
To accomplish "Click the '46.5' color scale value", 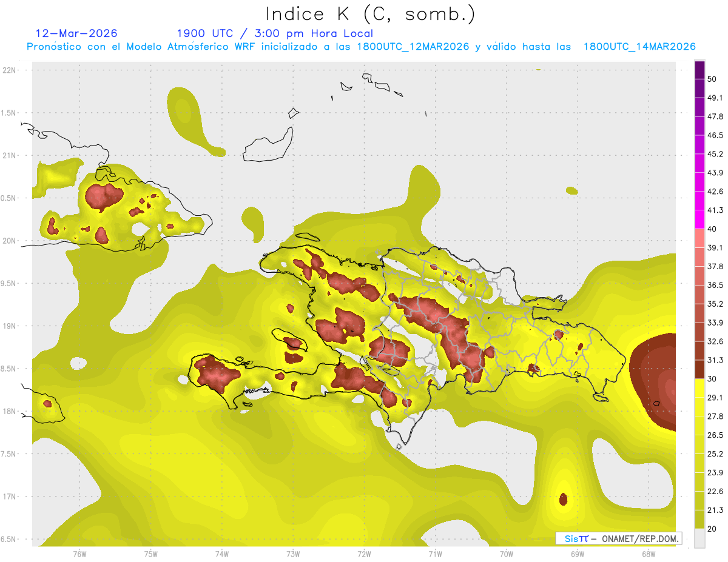I will 715,136.
